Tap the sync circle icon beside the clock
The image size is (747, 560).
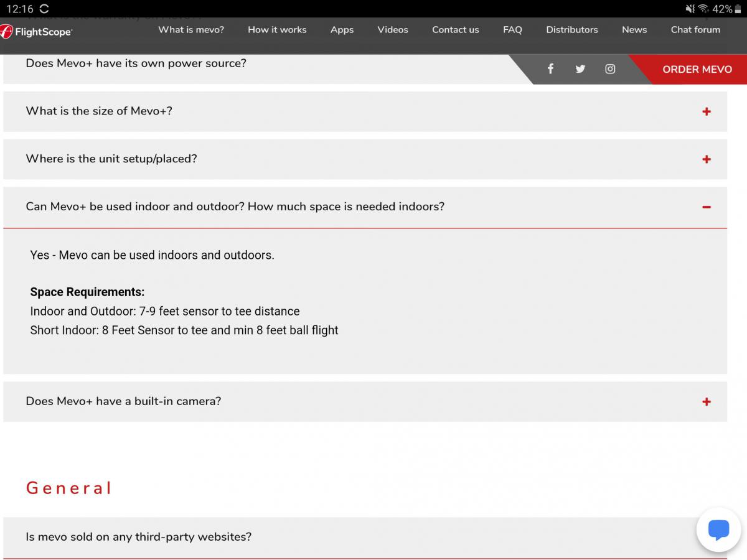tap(44, 9)
